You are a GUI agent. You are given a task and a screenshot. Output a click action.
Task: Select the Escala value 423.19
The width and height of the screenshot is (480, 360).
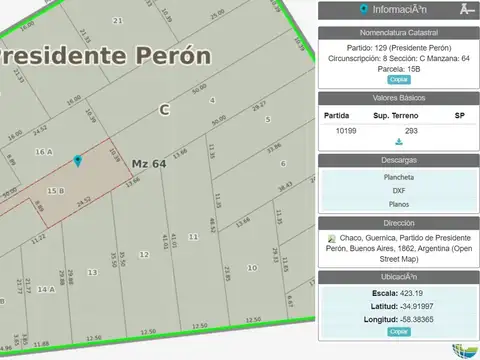pyautogui.click(x=411, y=293)
